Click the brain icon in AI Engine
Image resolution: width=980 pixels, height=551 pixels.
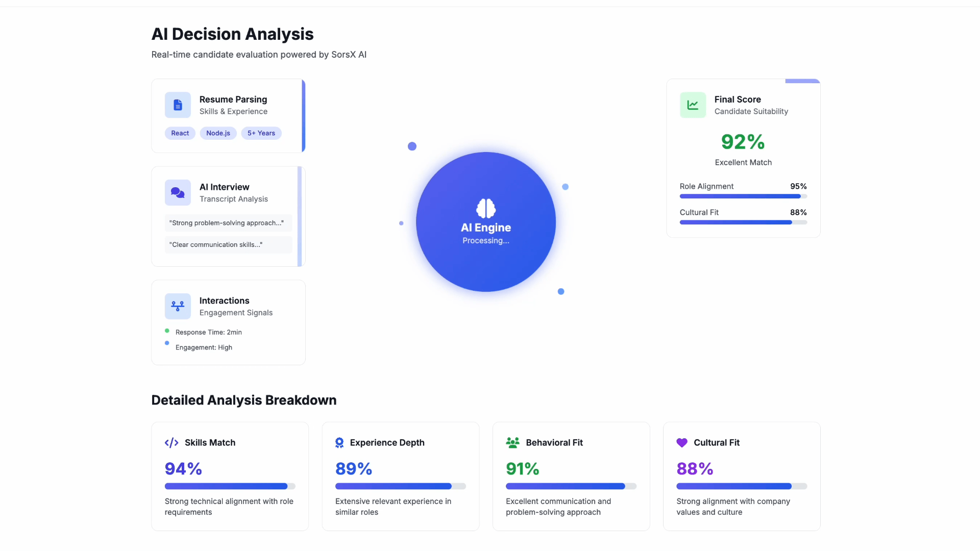485,208
